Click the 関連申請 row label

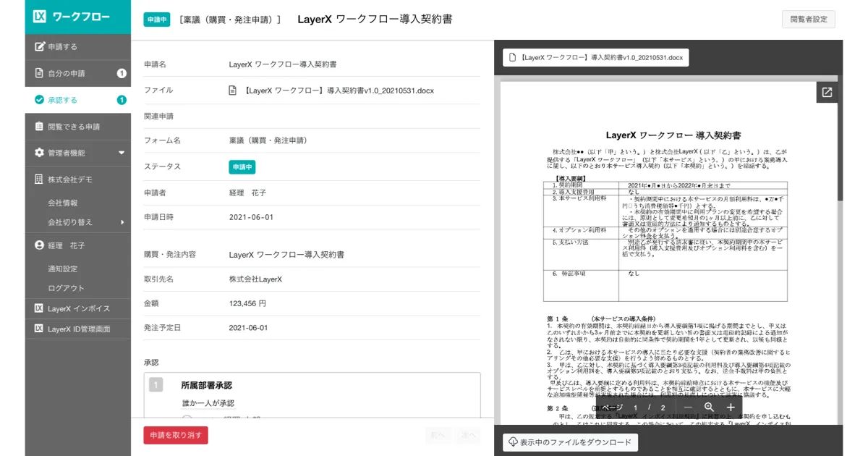click(158, 116)
